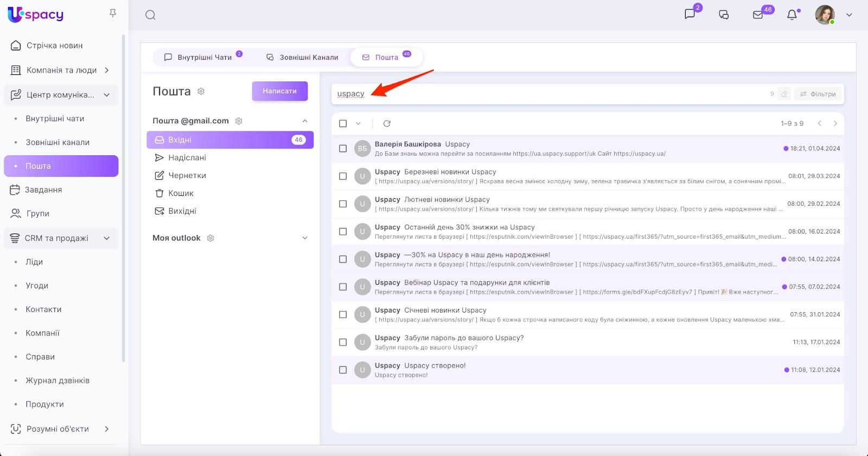Pin the sidebar with the pin icon
This screenshot has width=868, height=456.
click(x=113, y=13)
